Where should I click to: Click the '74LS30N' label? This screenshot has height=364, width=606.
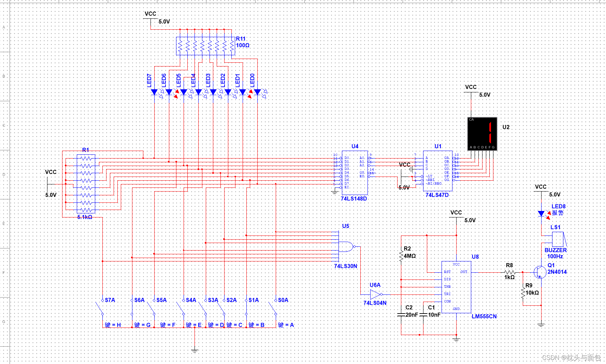346,266
